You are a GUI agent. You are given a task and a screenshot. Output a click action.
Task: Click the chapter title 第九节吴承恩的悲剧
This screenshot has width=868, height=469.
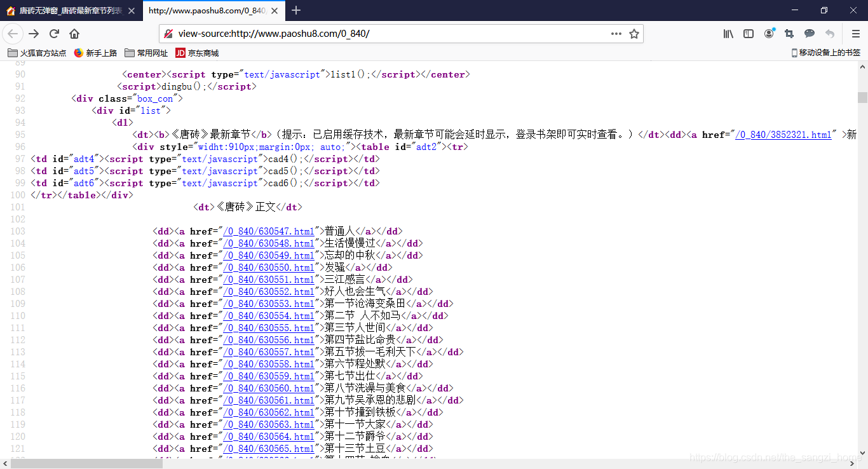[x=370, y=400]
